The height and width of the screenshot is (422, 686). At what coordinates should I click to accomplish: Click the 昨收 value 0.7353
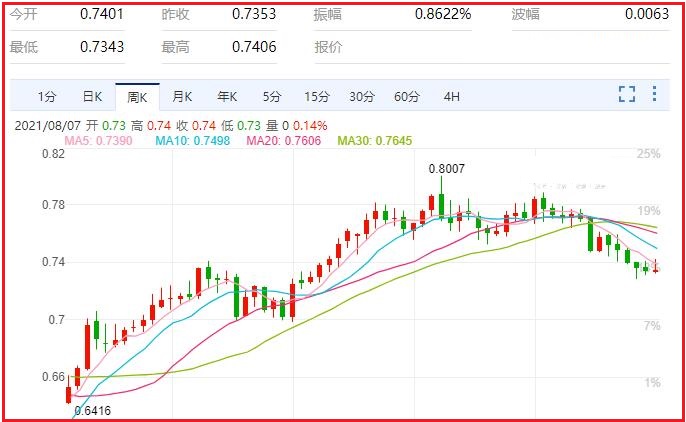(x=254, y=14)
